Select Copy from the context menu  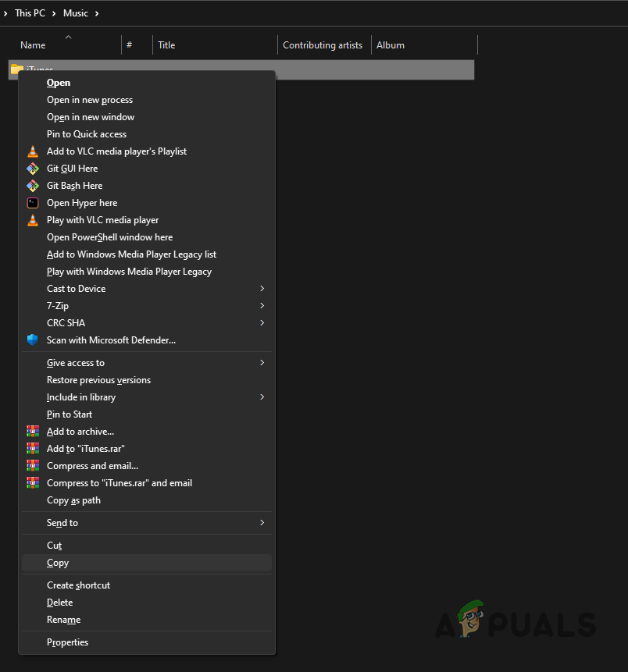[x=147, y=562]
